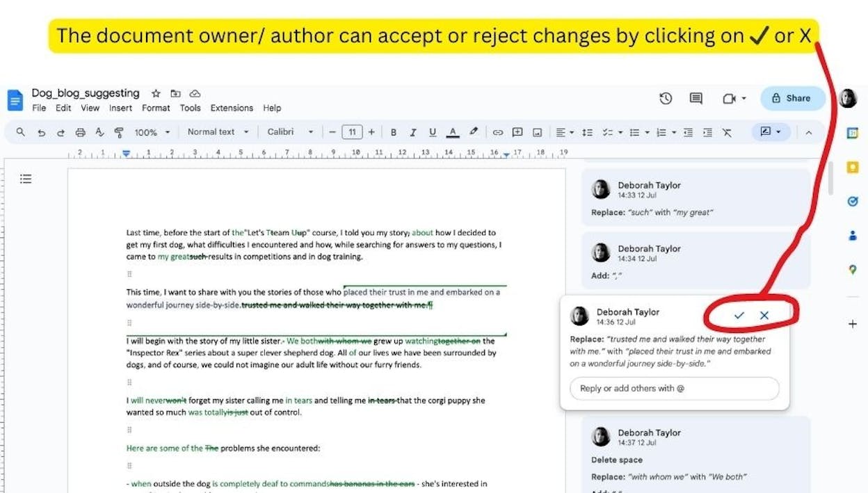Click the Undo arrow
The image size is (868, 493).
(x=41, y=132)
